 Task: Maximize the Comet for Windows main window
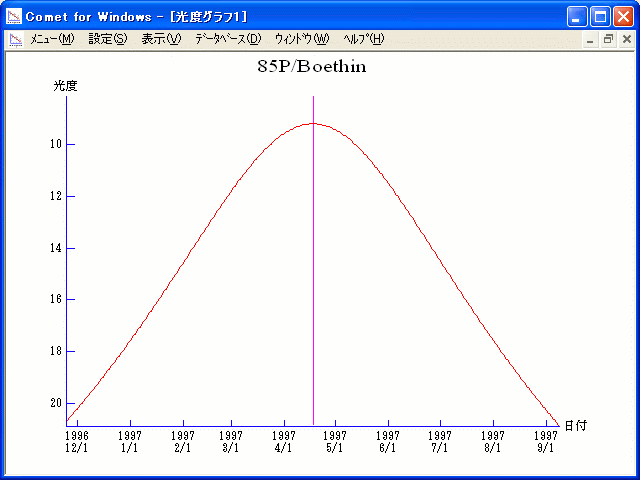coord(600,16)
